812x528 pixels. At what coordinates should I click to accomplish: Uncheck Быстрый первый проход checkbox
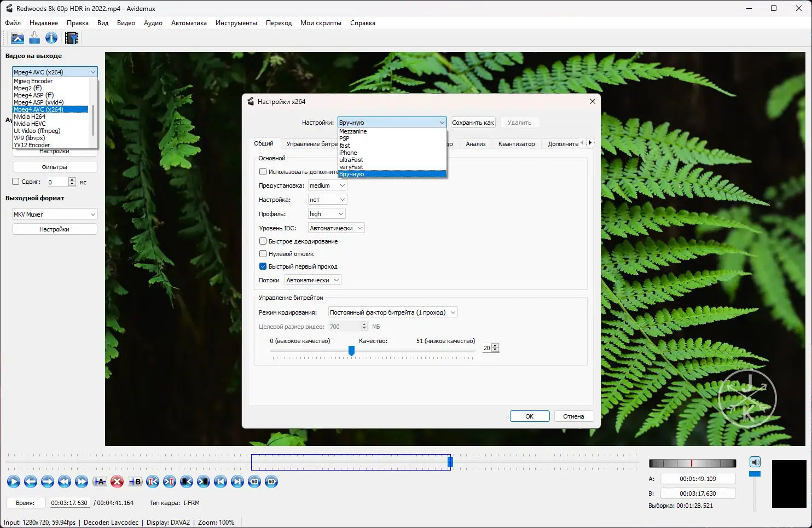coord(263,266)
